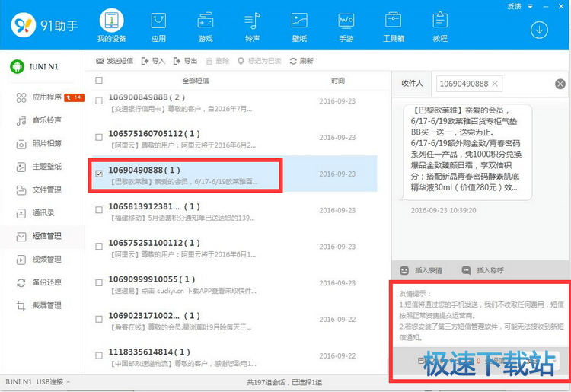Uncheck the 10690490888 conversation checkbox
The image size is (571, 392).
click(99, 174)
